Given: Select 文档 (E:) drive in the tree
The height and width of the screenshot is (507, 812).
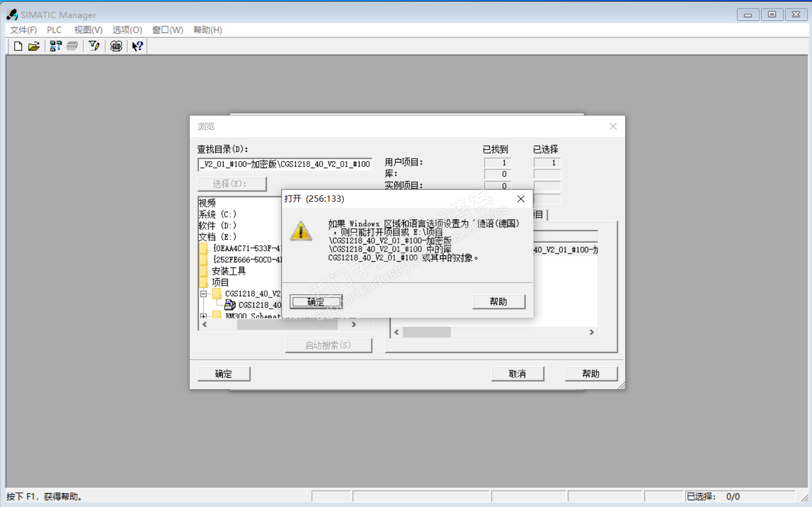Looking at the screenshot, I should (x=218, y=237).
